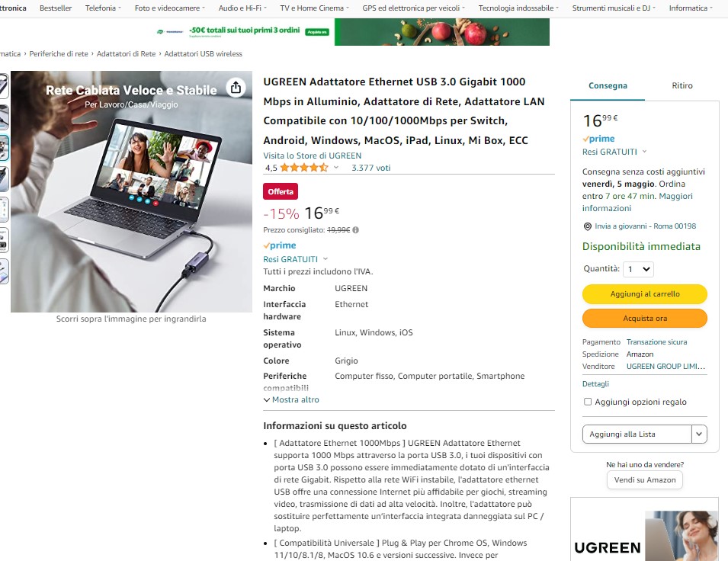Select the first product thumbnail on left
Viewport: 728px width, 561px height.
coord(4,86)
